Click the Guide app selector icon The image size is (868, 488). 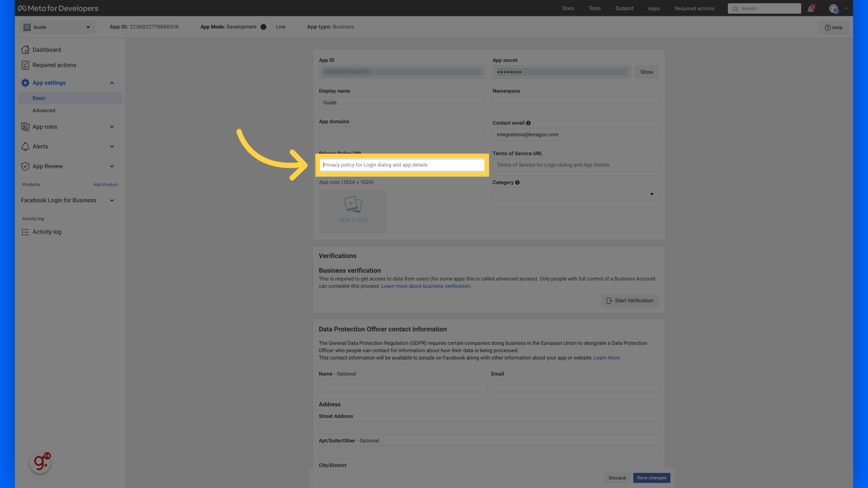pos(27,27)
